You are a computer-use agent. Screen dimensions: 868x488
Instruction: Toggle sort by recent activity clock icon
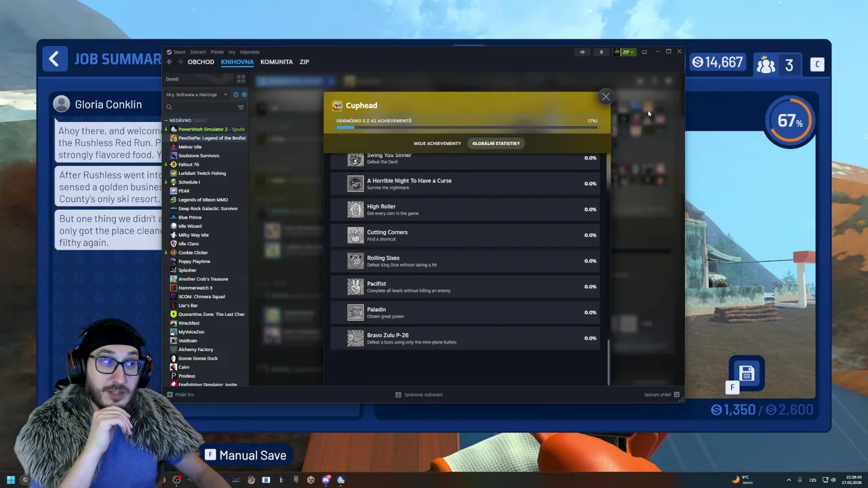236,95
